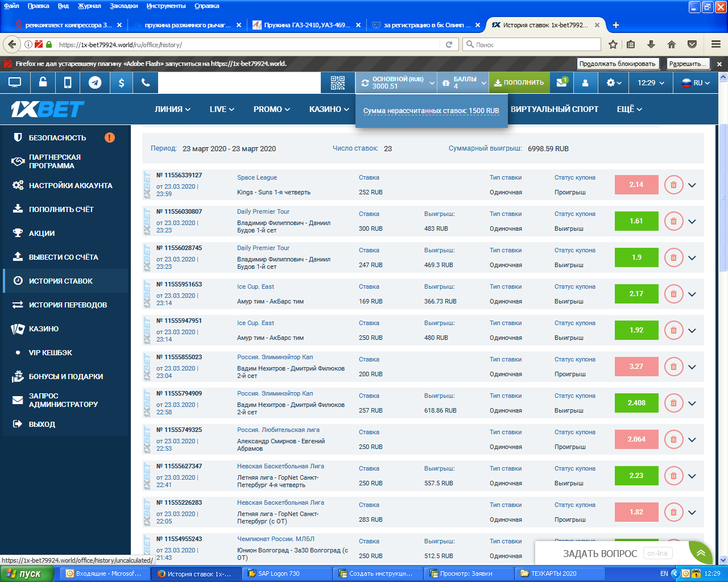Open the mobile phone app icon
The image size is (728, 582).
[x=68, y=82]
